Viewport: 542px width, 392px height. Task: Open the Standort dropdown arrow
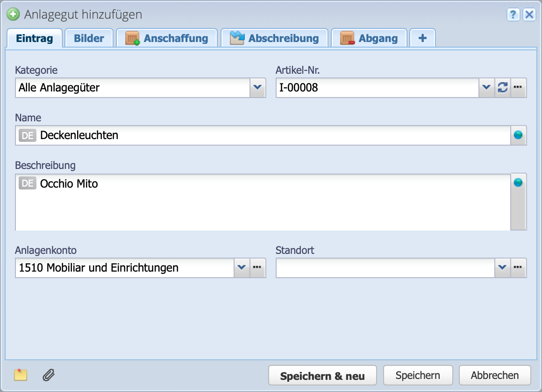pyautogui.click(x=503, y=268)
